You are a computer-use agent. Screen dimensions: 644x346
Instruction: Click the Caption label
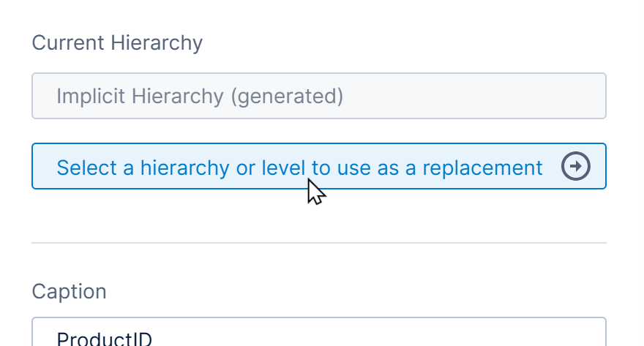coord(69,292)
